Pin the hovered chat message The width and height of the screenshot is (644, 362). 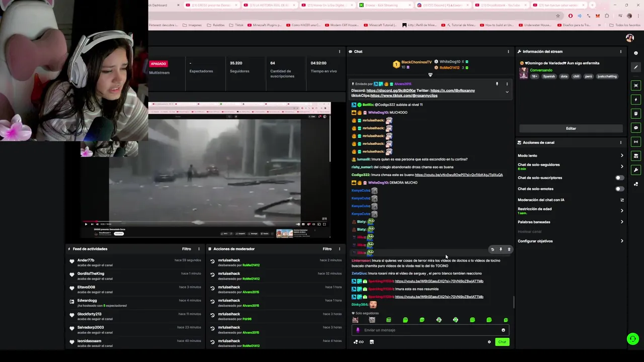click(501, 249)
